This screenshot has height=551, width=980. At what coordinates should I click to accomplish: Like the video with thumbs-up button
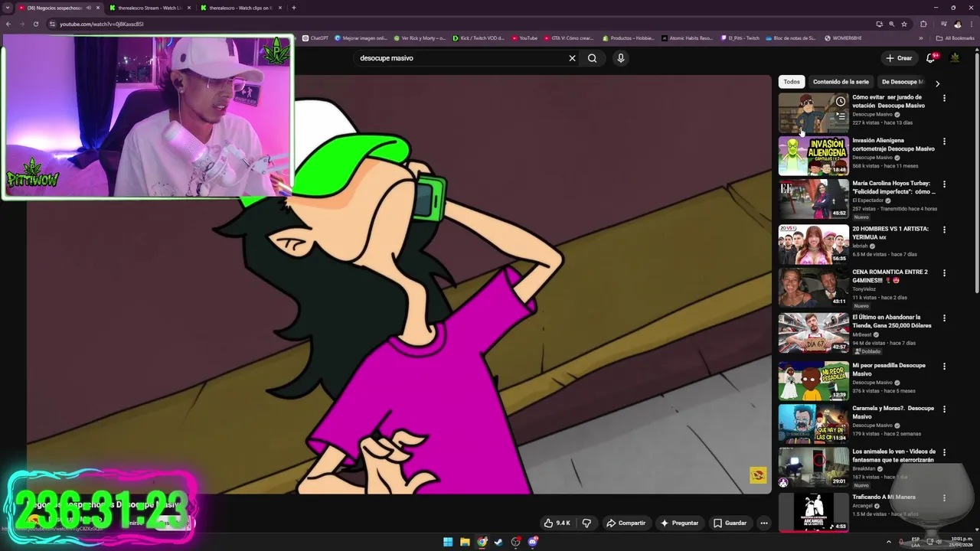coord(557,523)
